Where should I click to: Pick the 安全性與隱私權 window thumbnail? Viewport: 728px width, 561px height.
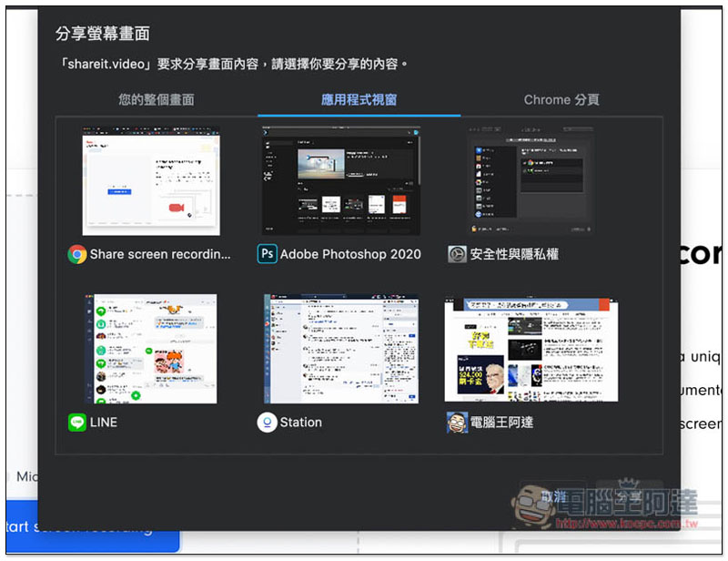click(x=531, y=180)
